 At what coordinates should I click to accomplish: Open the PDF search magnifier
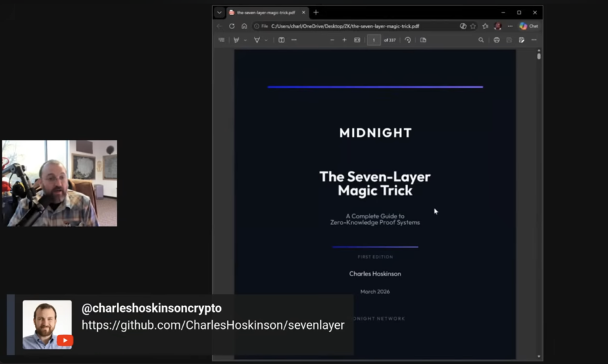pyautogui.click(x=481, y=40)
